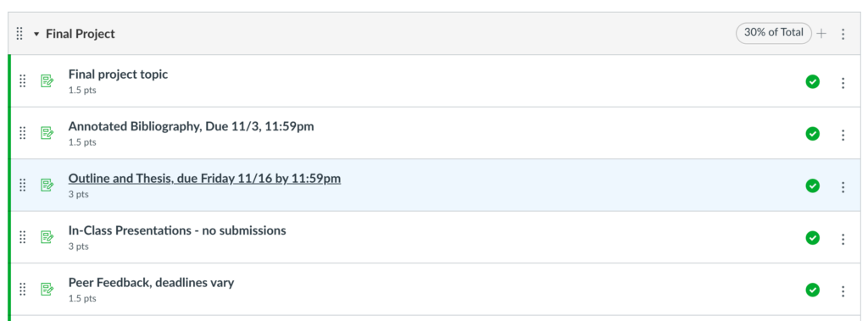868x321 pixels.
Task: Toggle published checkmark for Outline and Thesis
Action: pos(812,186)
